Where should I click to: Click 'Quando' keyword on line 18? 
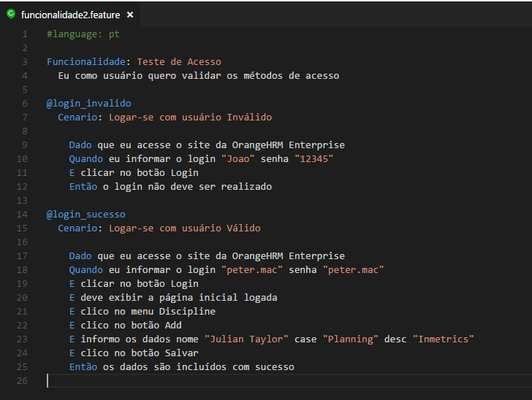(x=86, y=270)
